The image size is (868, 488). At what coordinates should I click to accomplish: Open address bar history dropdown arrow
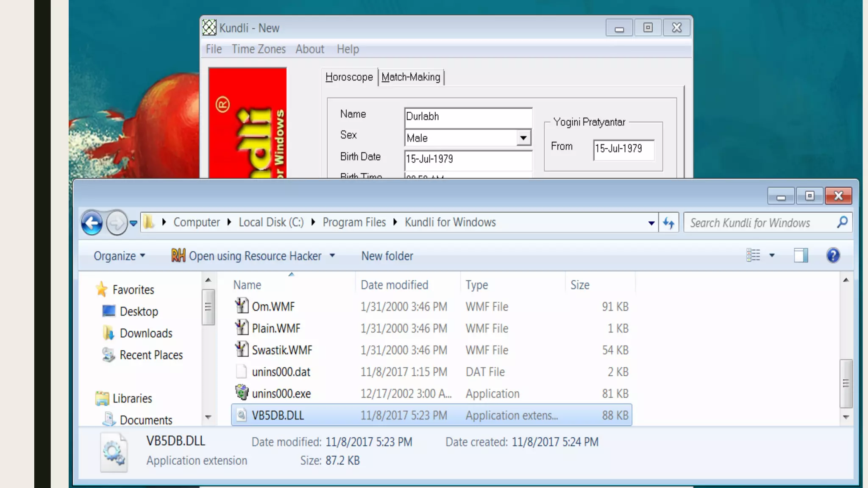tap(651, 223)
